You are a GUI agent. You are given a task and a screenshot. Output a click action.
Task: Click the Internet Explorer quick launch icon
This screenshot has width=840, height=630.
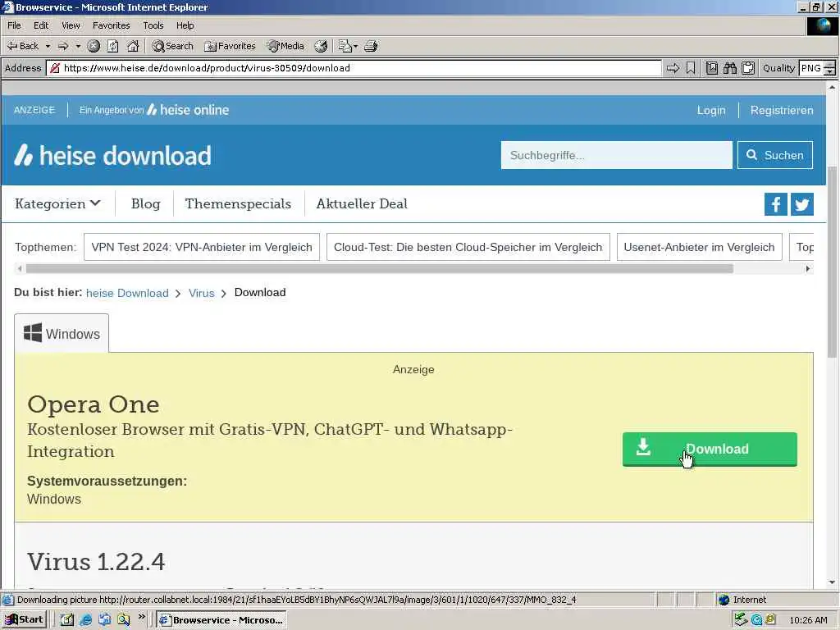pyautogui.click(x=85, y=620)
